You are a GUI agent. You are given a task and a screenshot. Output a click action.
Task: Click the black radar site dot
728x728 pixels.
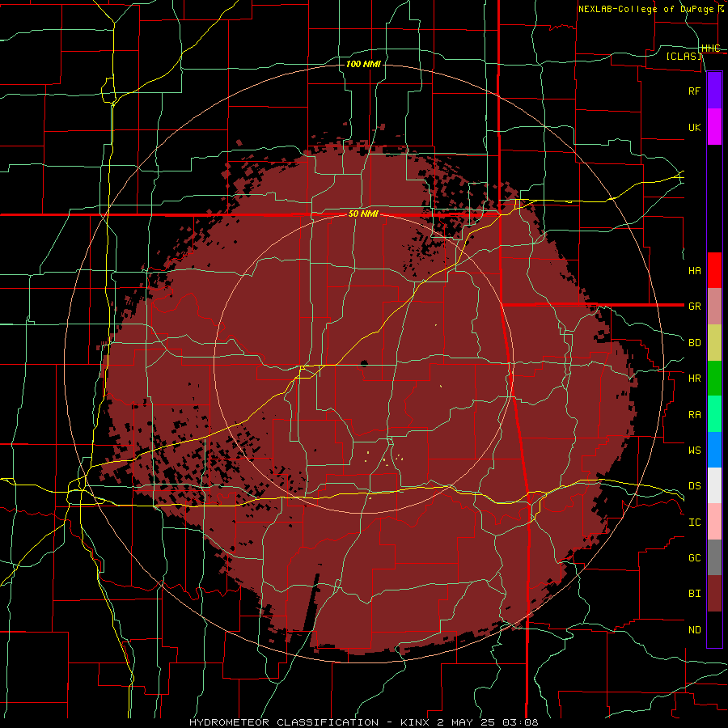364,363
